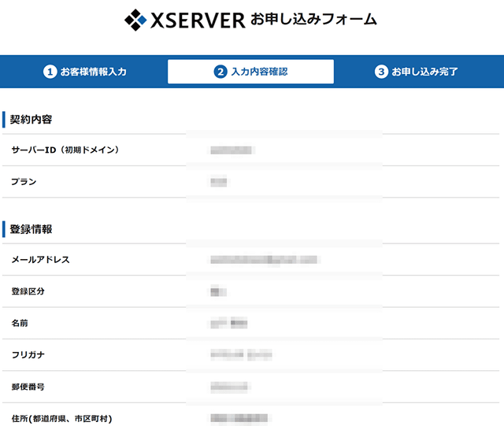Viewport: 504px width, 426px height.
Task: Click the blurred server ID value
Action: click(232, 150)
